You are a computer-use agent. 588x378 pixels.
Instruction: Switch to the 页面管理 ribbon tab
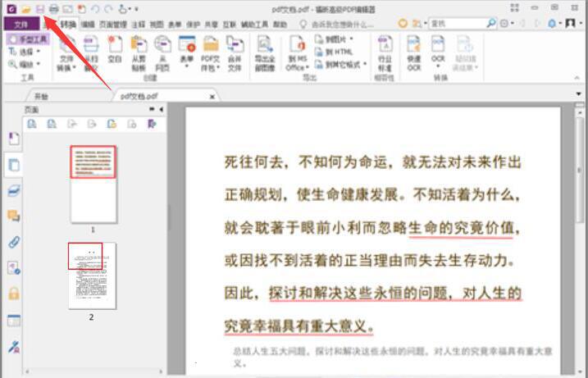pos(113,25)
